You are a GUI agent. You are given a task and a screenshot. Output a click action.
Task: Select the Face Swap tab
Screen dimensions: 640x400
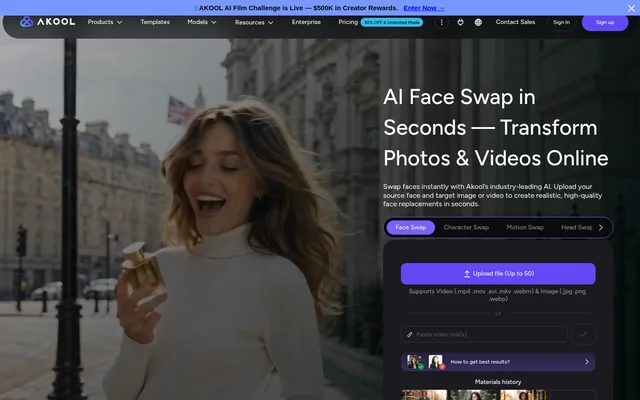point(411,227)
